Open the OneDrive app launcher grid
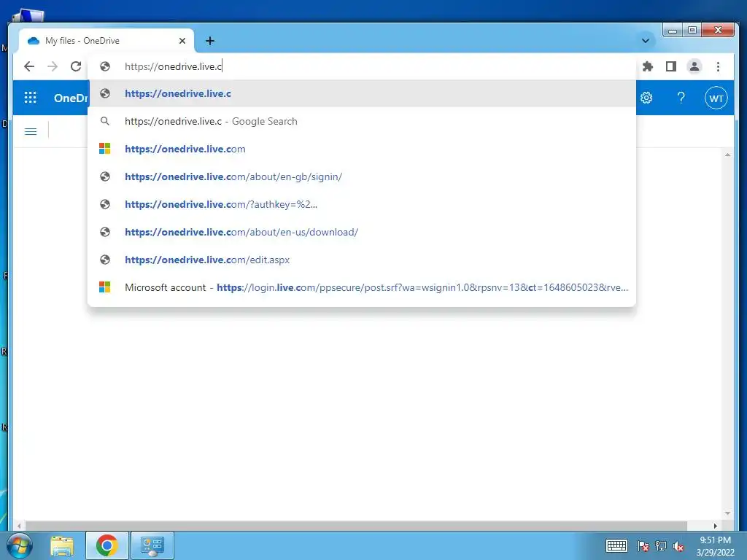747x560 pixels. [31, 98]
